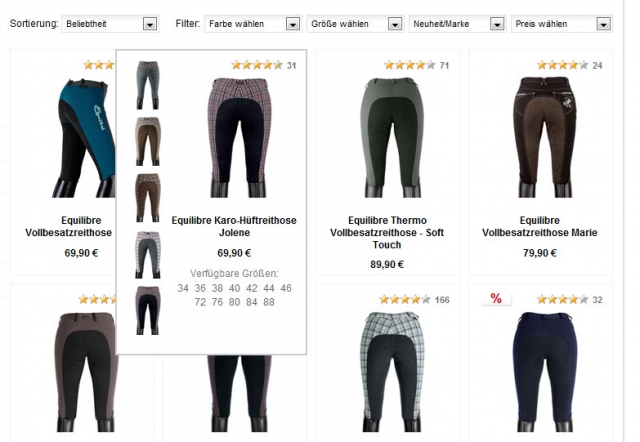Screen dimensions: 640x442
Task: Open the teal Equilibre Vollbesatzreithose product image
Action: click(x=84, y=138)
